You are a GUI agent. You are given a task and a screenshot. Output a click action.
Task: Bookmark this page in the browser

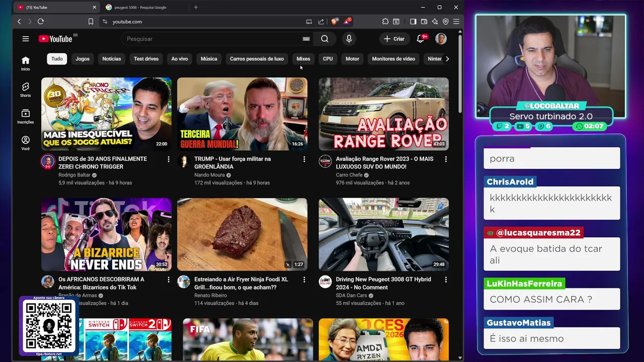91,22
